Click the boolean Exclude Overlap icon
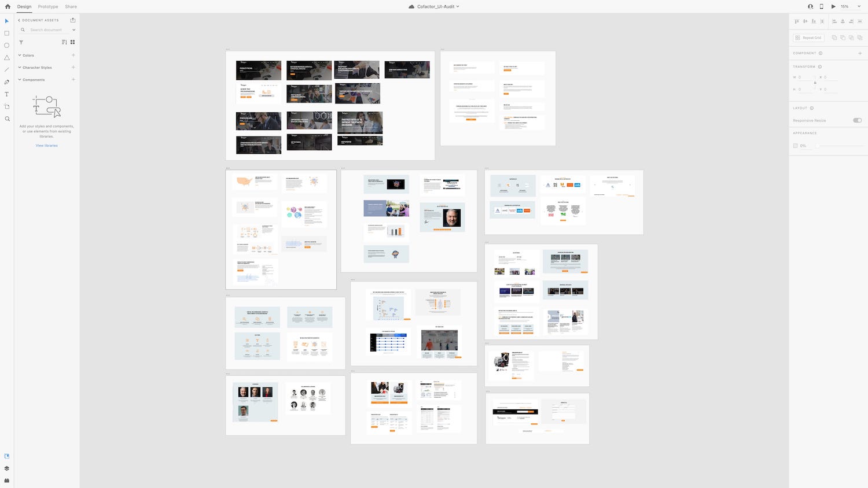868x488 pixels. (x=860, y=38)
